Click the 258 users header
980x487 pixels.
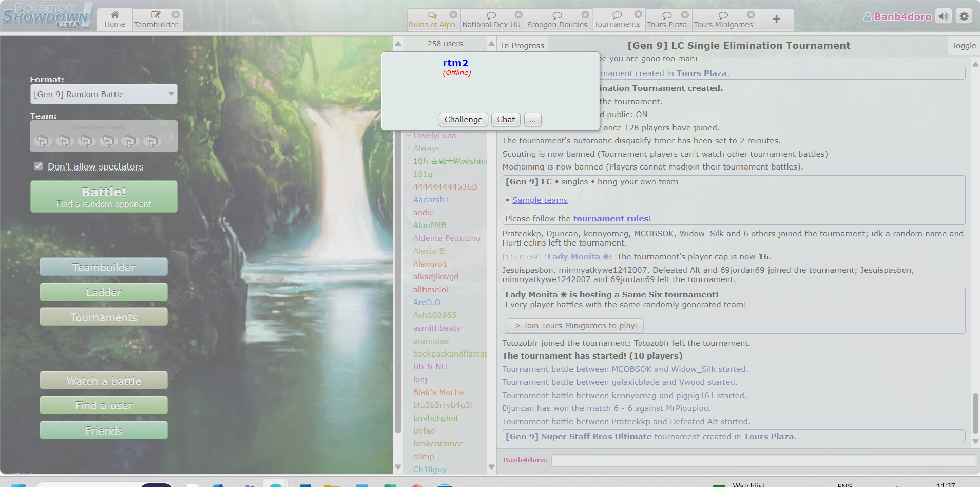click(445, 44)
